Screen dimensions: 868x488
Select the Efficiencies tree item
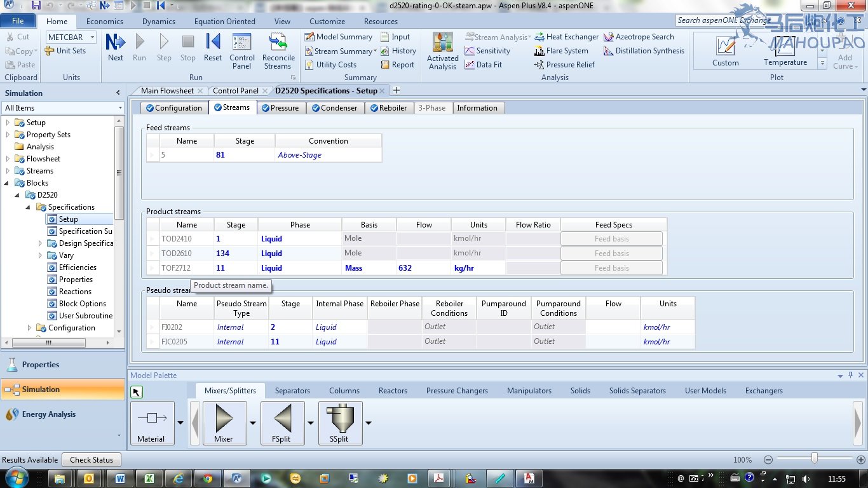coord(78,268)
